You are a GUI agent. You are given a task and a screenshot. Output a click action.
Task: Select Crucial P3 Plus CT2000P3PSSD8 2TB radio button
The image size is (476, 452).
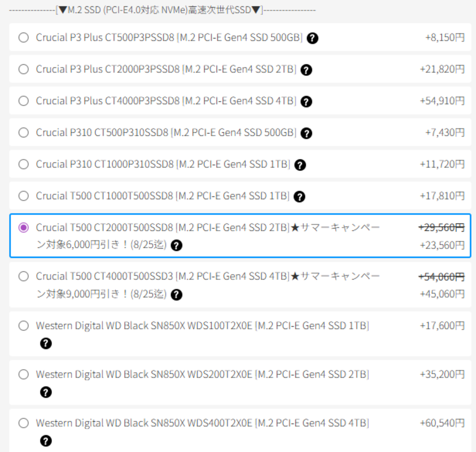(23, 69)
